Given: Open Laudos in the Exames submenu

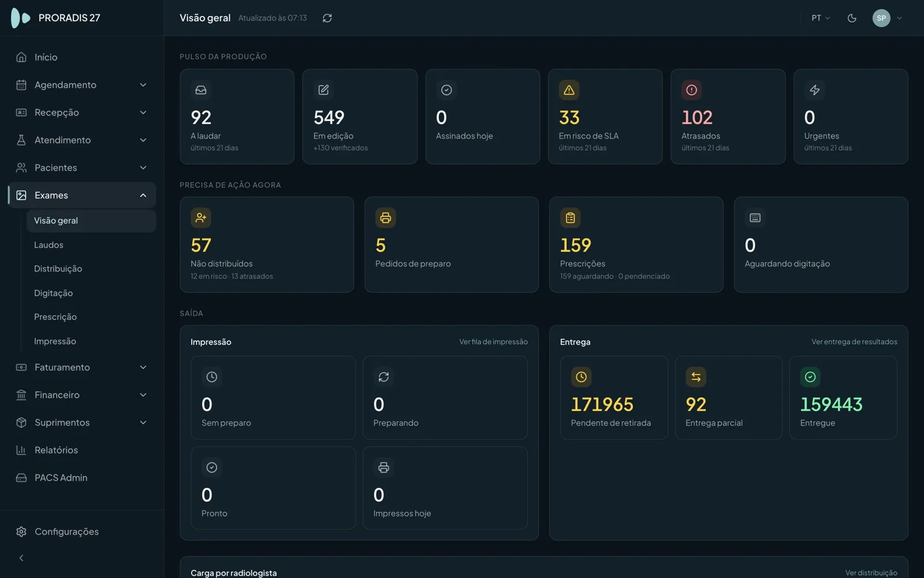Looking at the screenshot, I should tap(49, 245).
